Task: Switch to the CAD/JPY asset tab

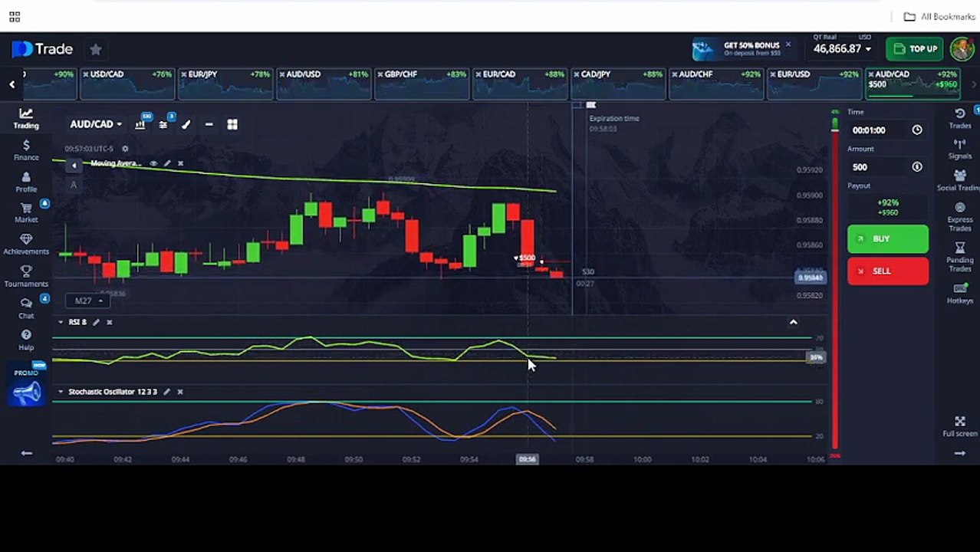Action: click(618, 84)
